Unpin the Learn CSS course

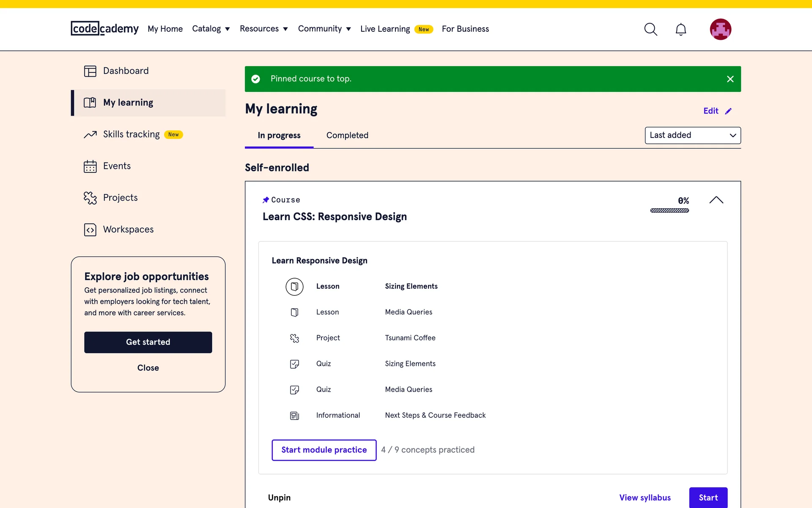(279, 497)
